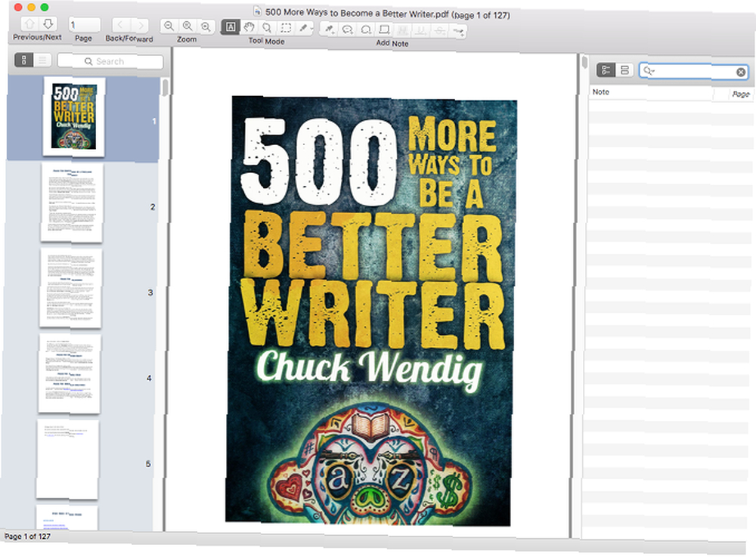Select page 1 cover thumbnail
This screenshot has width=756, height=557.
[x=74, y=118]
